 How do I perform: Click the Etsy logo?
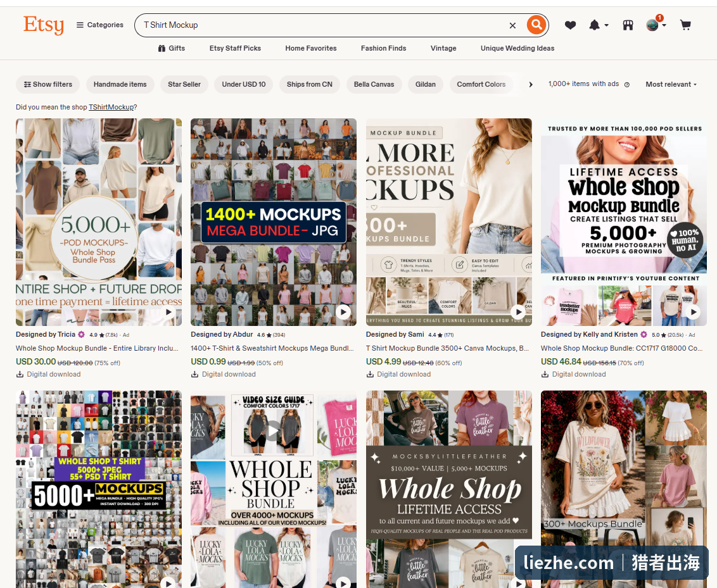(44, 25)
